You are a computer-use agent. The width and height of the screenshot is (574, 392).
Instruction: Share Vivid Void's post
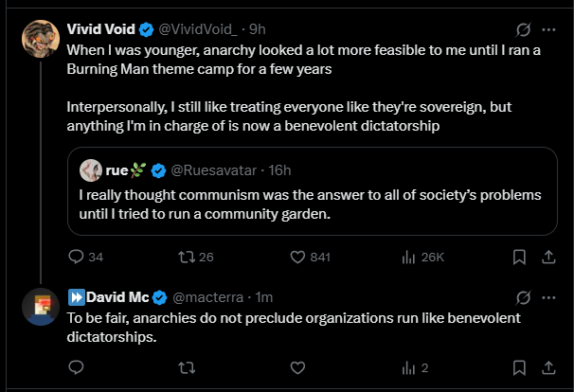(x=548, y=257)
